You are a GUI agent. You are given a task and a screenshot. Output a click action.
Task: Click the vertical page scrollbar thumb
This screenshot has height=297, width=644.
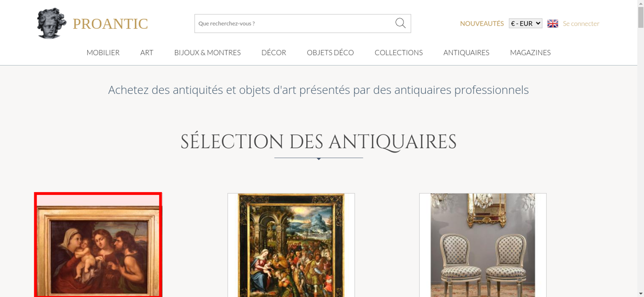tap(641, 17)
